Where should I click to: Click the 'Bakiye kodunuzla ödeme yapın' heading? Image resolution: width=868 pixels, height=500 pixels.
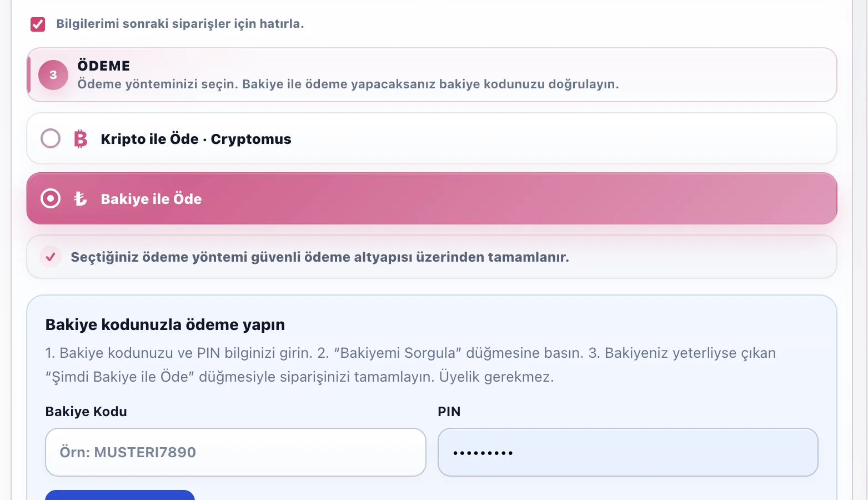coord(165,324)
